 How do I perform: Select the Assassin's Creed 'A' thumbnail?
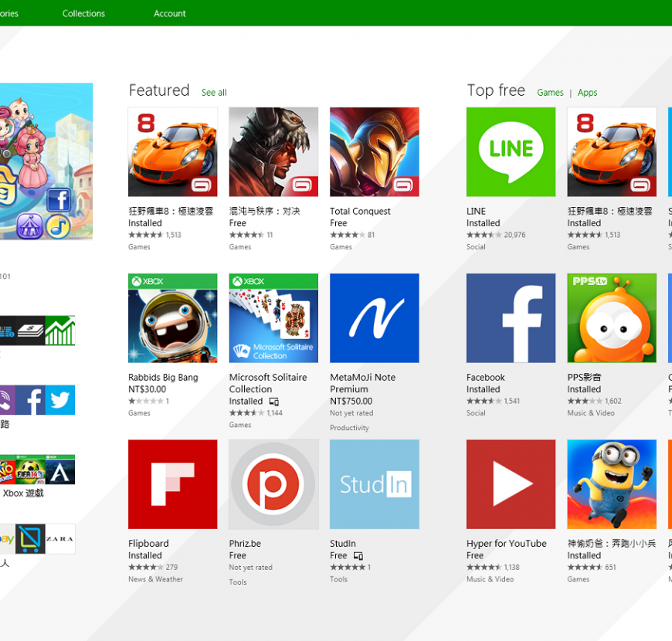(60, 470)
